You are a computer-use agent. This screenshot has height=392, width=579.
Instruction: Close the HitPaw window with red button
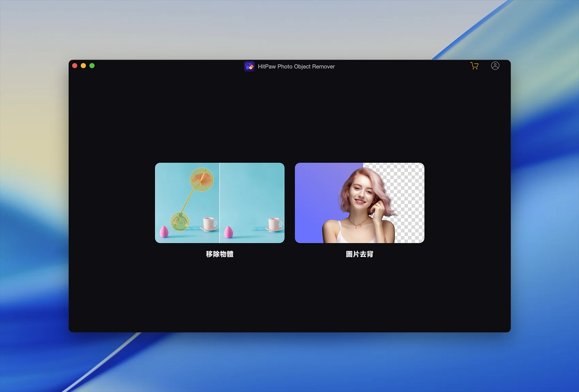75,66
